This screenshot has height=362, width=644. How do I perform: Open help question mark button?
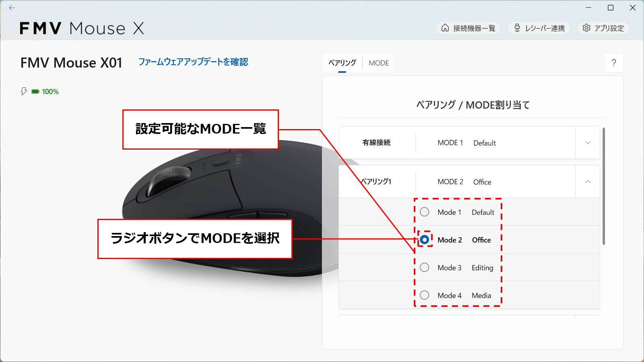tap(614, 63)
